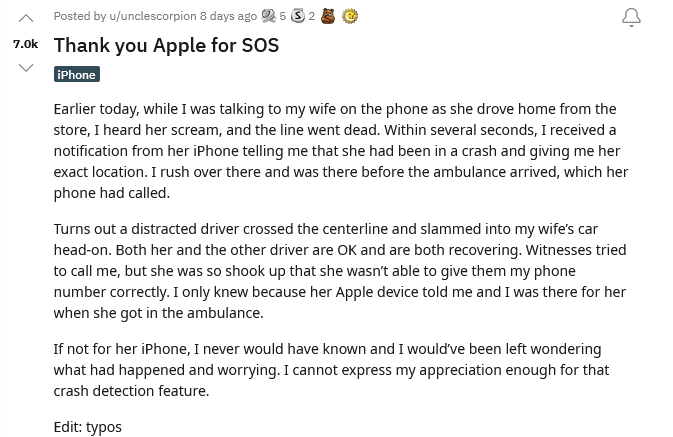The image size is (673, 437).
Task: Click the post title Thank you Apple for SOS
Action: click(167, 45)
